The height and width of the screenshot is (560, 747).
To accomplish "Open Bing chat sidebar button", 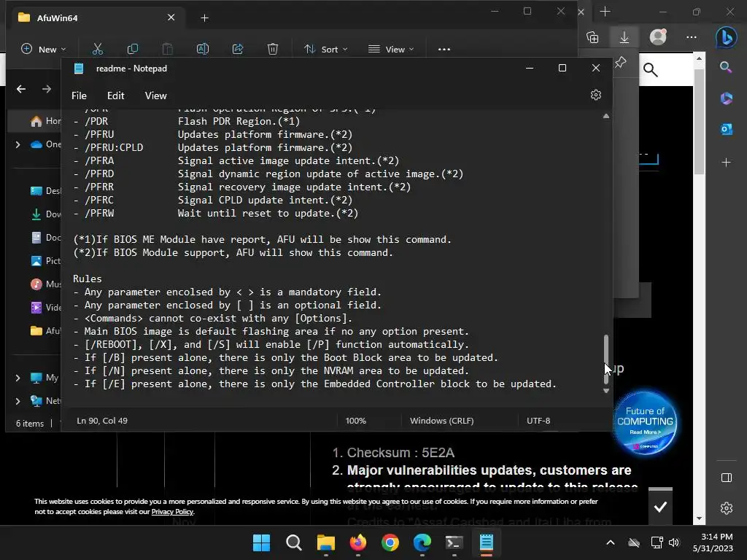I will coord(726,37).
